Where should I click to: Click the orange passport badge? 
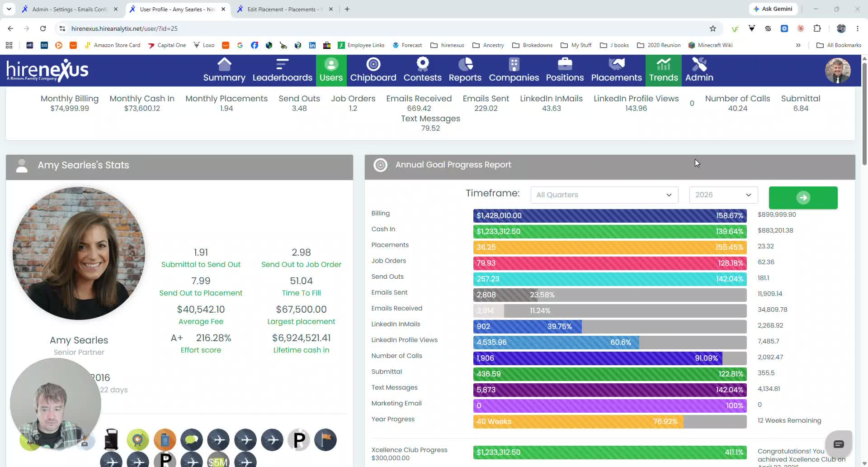(x=165, y=439)
